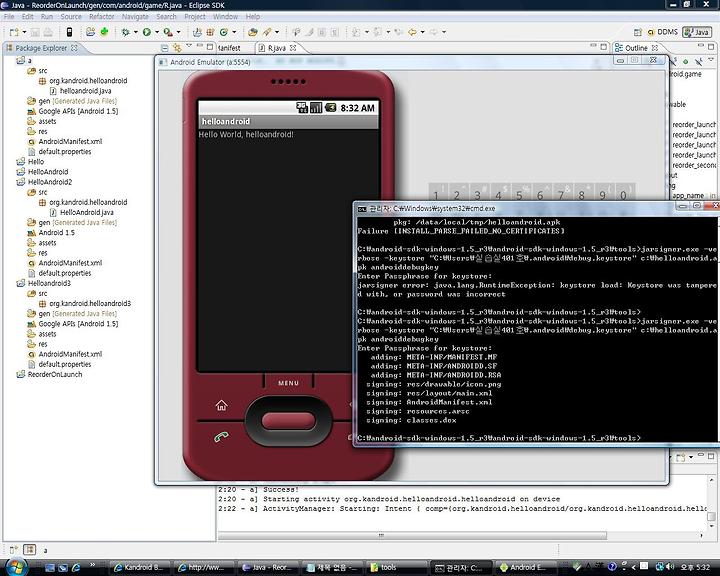This screenshot has width=720, height=576.
Task: Open the New Class dropdown arrow
Action: click(234, 32)
